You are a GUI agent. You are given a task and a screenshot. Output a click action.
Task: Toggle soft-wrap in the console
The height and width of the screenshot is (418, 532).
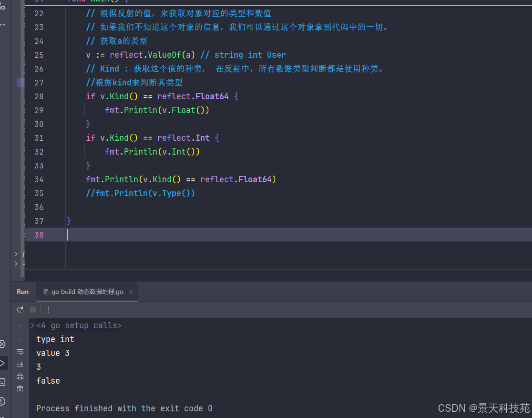(x=20, y=352)
